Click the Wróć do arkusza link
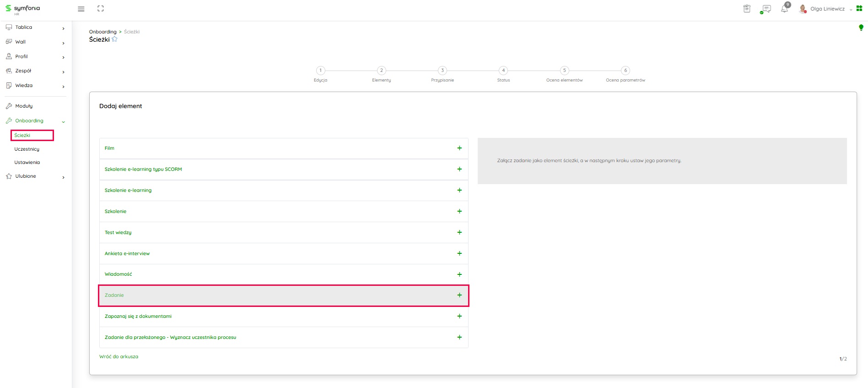 pyautogui.click(x=119, y=357)
